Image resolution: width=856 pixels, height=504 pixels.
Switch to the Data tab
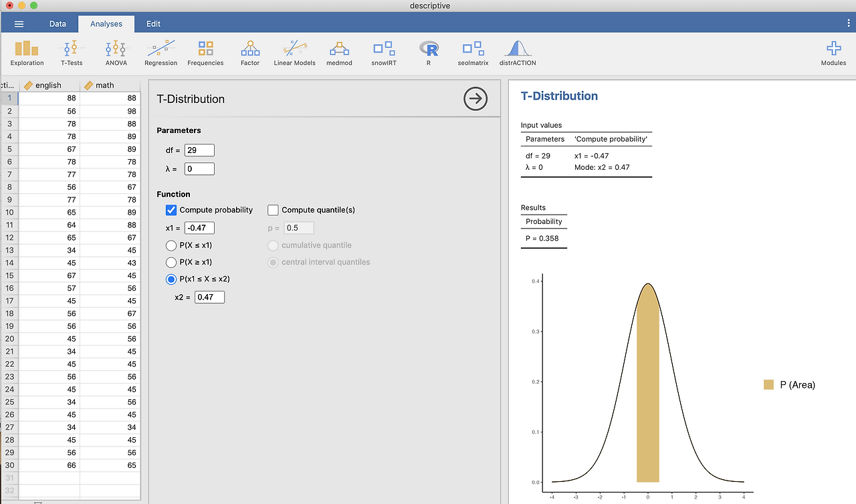[x=58, y=24]
